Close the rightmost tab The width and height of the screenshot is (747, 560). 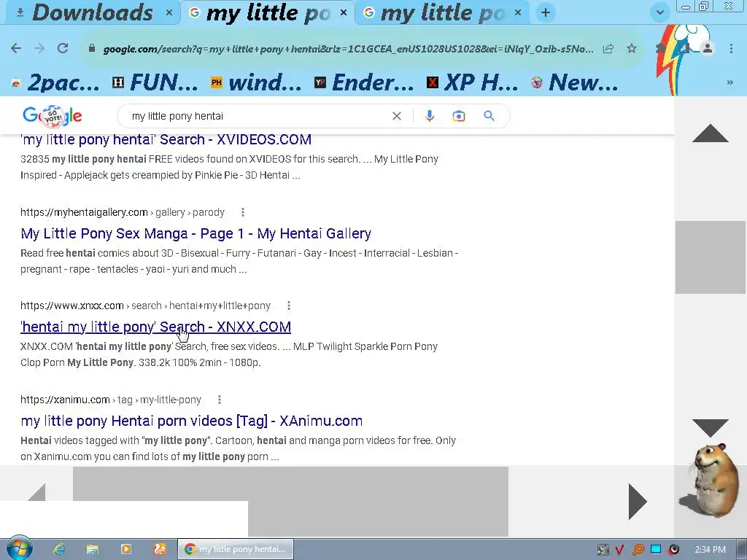518,13
